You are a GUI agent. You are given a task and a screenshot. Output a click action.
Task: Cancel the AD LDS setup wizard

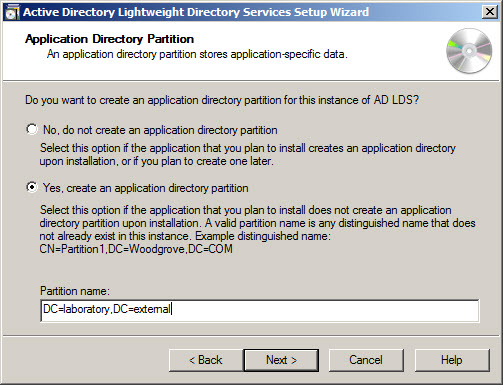pyautogui.click(x=366, y=360)
